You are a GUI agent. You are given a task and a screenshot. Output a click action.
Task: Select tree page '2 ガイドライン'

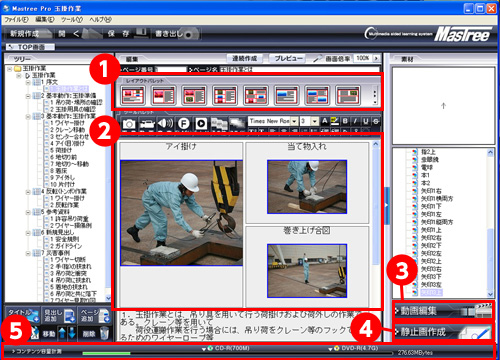[66, 246]
